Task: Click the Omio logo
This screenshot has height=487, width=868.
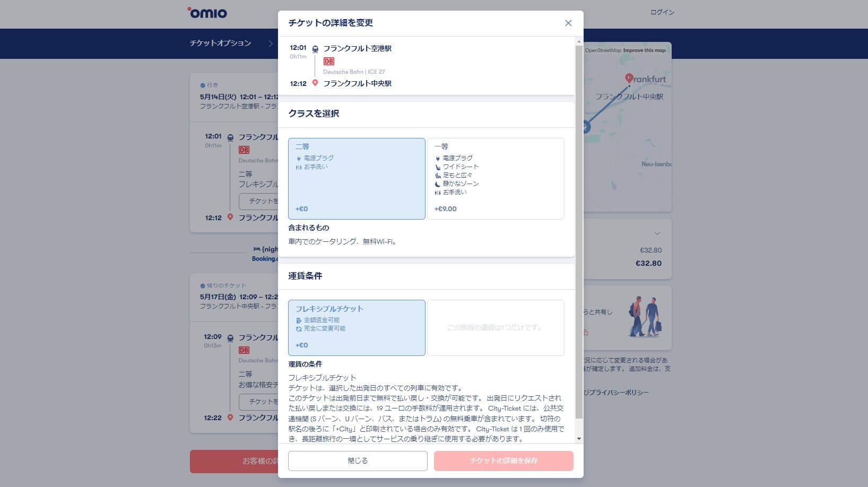Action: (207, 13)
